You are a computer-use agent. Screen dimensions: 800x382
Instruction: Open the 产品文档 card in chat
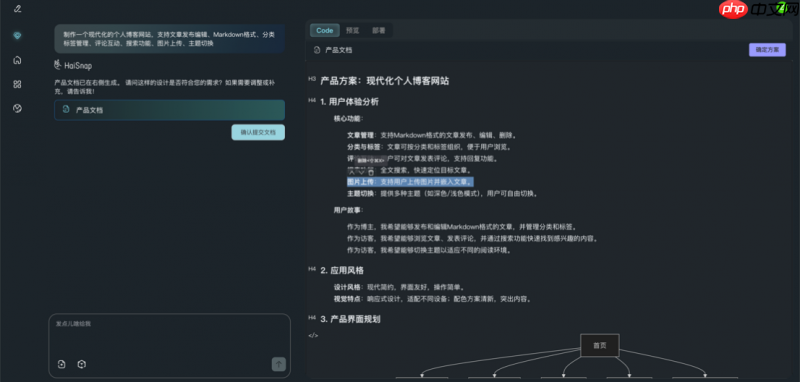tap(169, 110)
